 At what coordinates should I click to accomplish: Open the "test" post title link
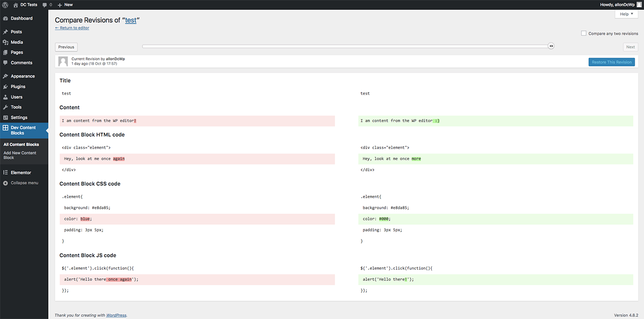pos(131,20)
